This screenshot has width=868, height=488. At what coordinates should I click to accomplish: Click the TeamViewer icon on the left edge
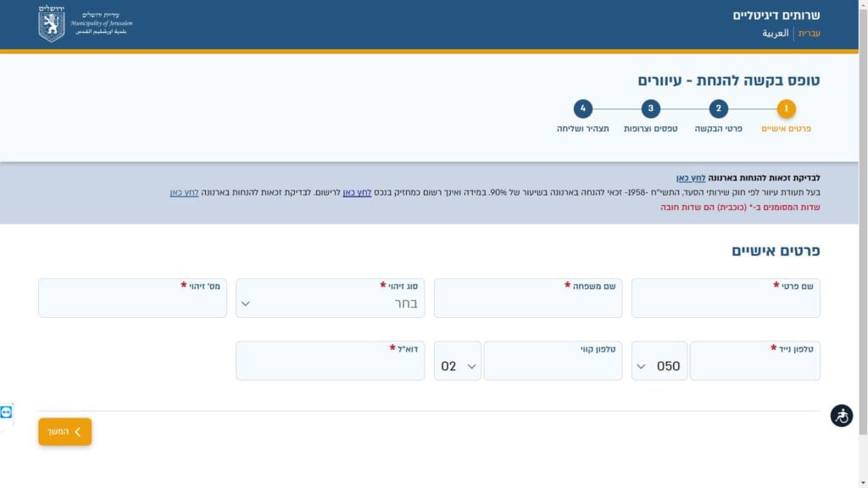coord(7,413)
